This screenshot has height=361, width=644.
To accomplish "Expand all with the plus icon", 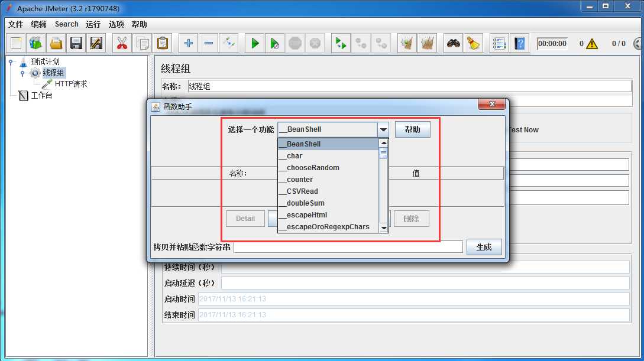I will [189, 43].
